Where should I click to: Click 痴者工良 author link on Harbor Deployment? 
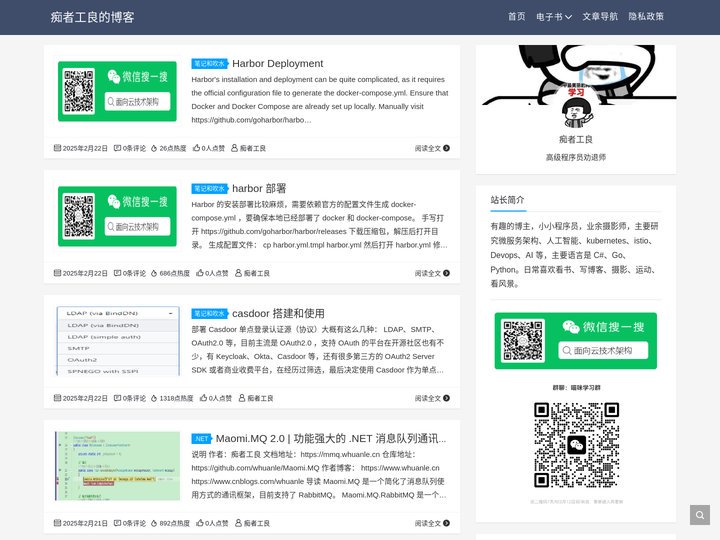tap(253, 148)
